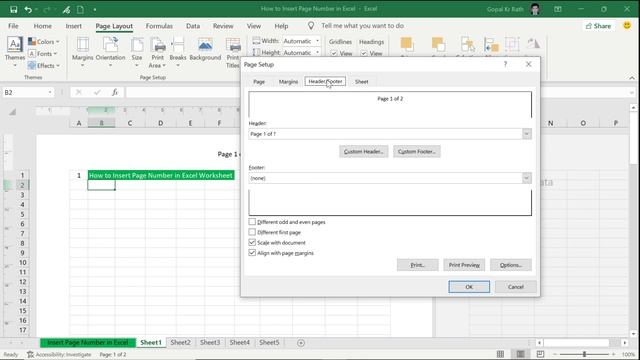Switch to the Insert ribbon tab

click(x=73, y=26)
